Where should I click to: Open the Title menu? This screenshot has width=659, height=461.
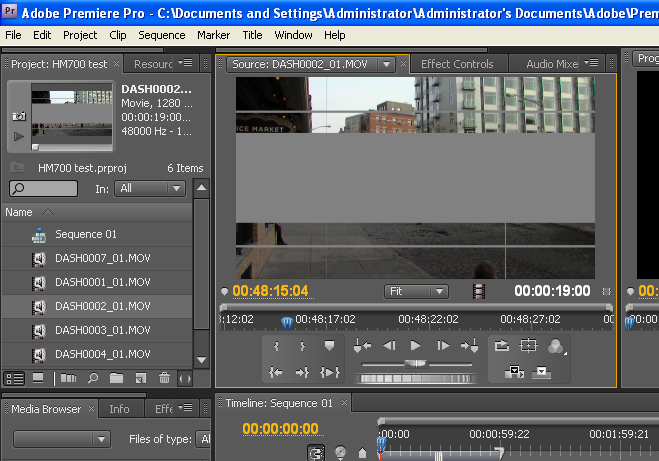[x=252, y=35]
